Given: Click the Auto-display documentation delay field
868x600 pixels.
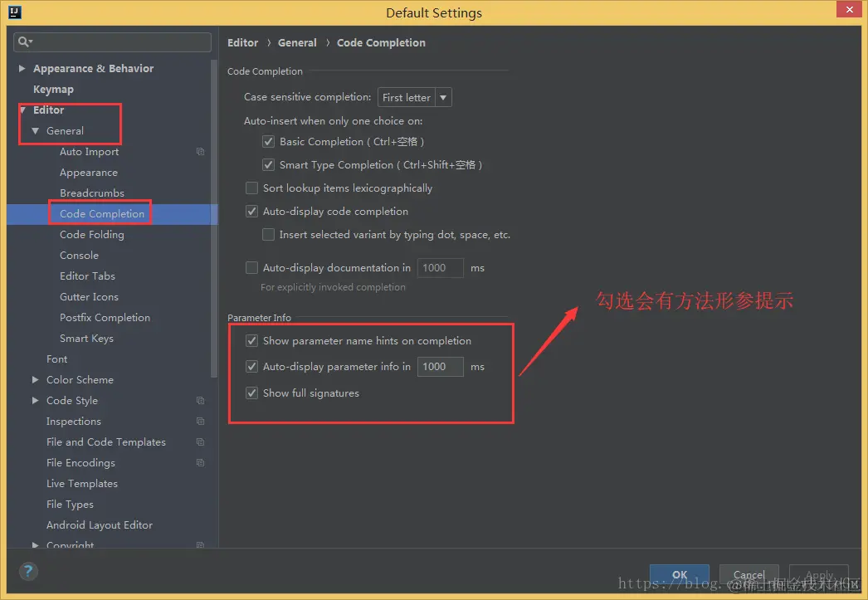Looking at the screenshot, I should tap(440, 268).
